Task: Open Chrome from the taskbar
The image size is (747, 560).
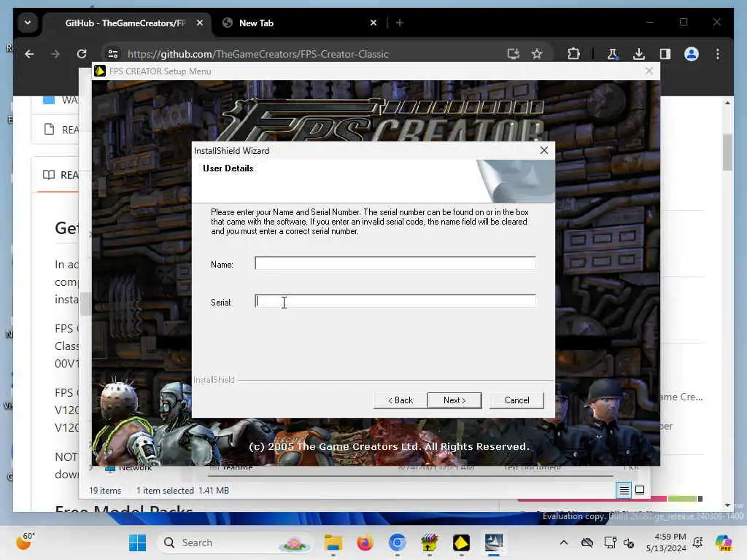Action: 397,542
